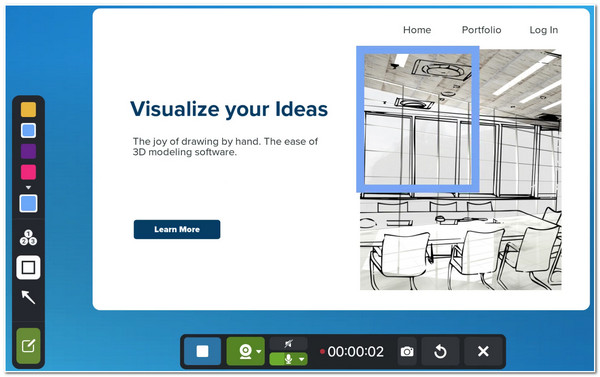Viewport: 600px width, 377px height.
Task: Expand the microphone source dropdown arrow
Action: coord(302,359)
